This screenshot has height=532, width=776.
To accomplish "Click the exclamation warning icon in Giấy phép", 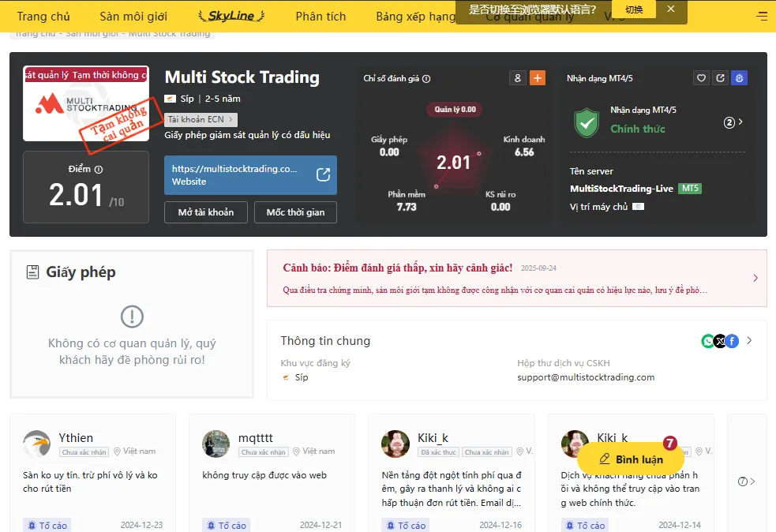I will point(132,317).
